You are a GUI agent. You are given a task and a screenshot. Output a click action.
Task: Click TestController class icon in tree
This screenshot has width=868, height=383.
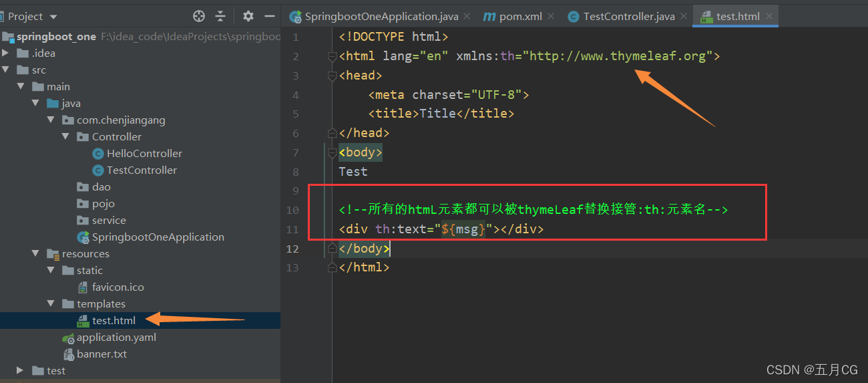click(x=97, y=170)
